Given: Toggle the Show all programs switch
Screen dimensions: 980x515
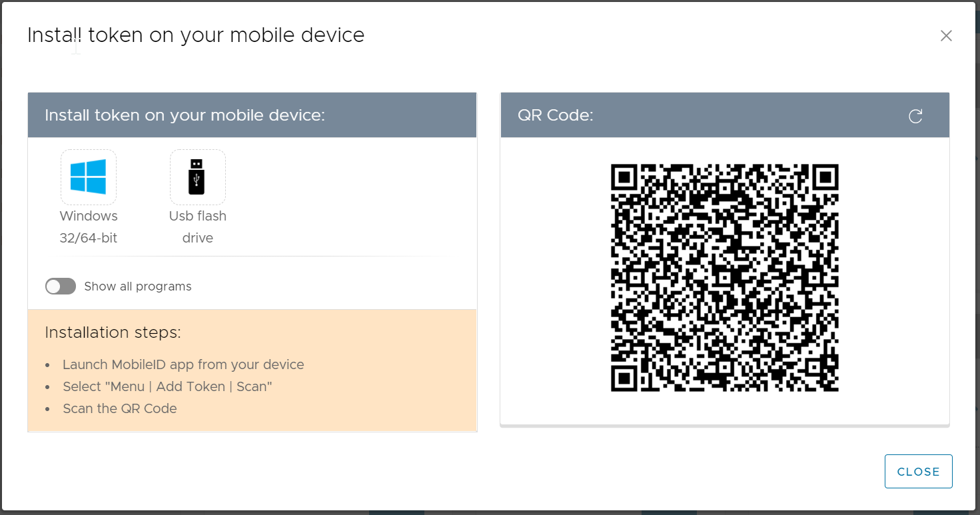Looking at the screenshot, I should [61, 286].
